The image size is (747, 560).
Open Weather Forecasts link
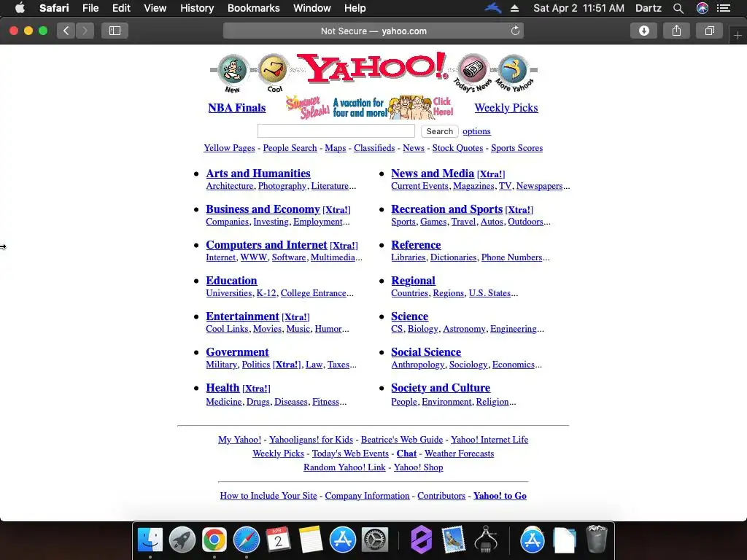pyautogui.click(x=460, y=454)
